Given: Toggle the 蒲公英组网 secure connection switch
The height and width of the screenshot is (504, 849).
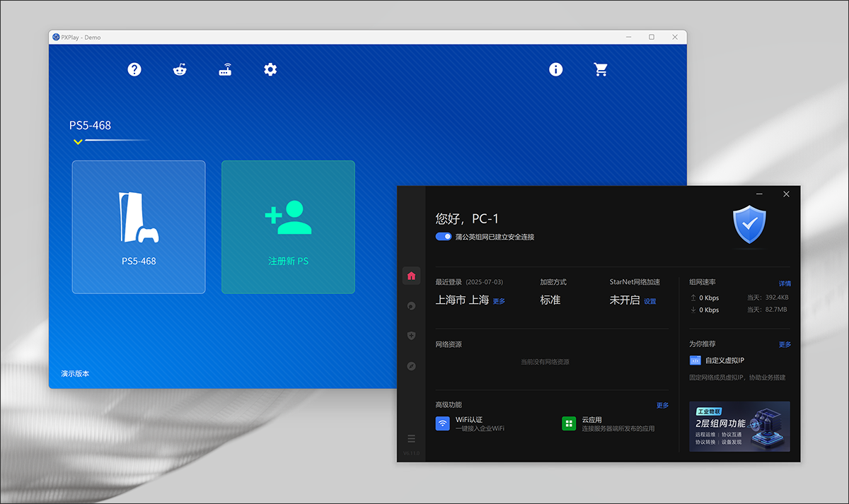Looking at the screenshot, I should click(x=444, y=237).
